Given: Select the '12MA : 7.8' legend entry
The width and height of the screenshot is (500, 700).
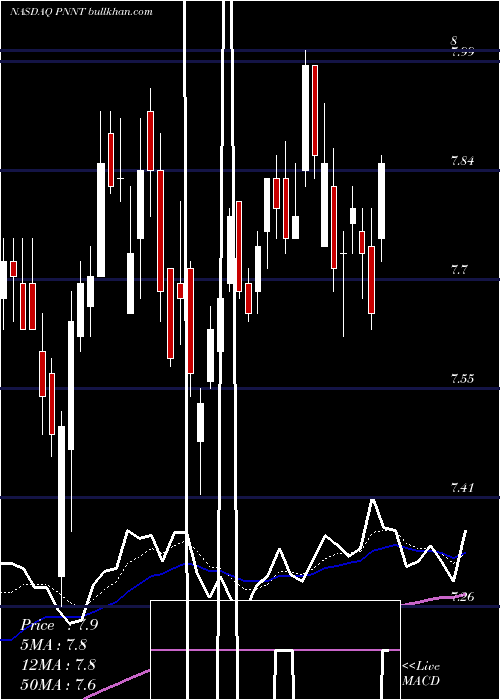Looking at the screenshot, I should [x=58, y=664].
